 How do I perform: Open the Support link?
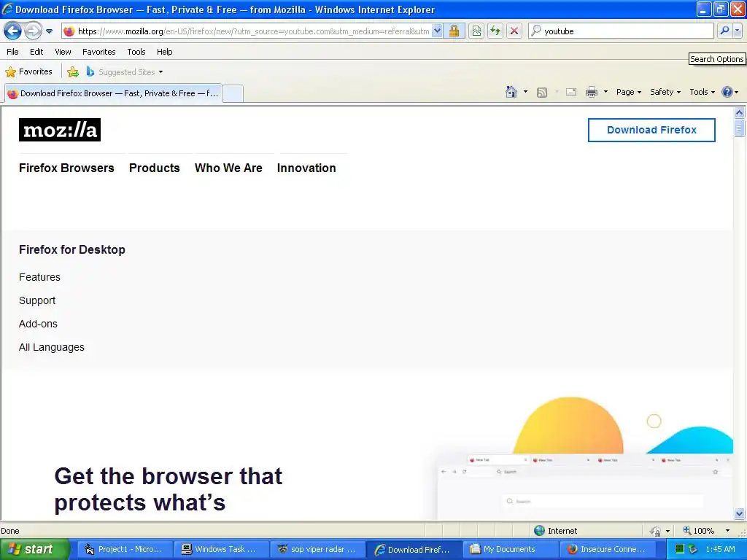pyautogui.click(x=37, y=300)
